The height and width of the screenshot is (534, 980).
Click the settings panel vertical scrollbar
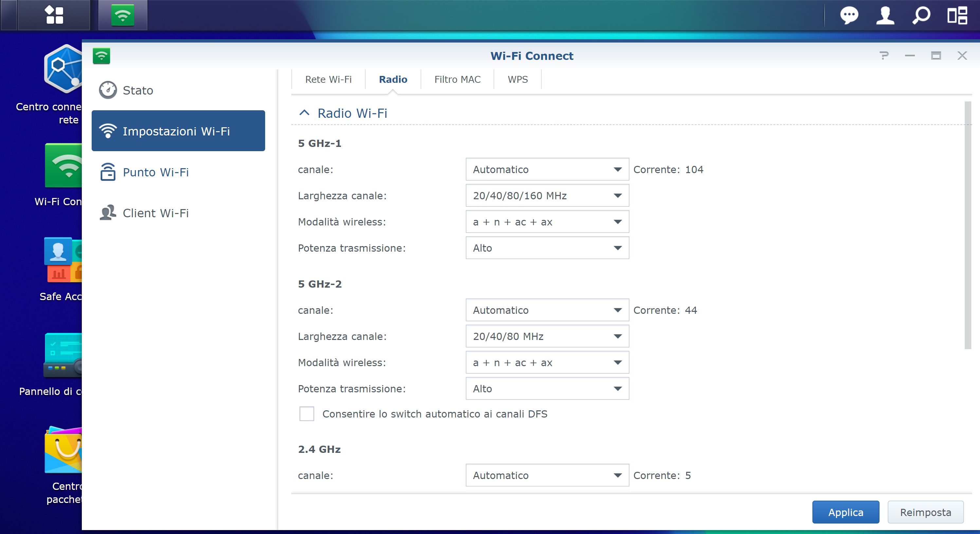pyautogui.click(x=968, y=225)
